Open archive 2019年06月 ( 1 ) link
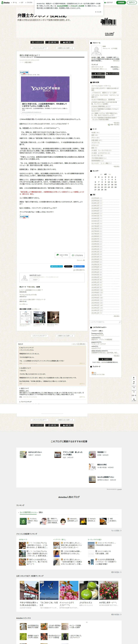Image resolution: width=138 pixels, height=644 pixels. tap(97, 198)
